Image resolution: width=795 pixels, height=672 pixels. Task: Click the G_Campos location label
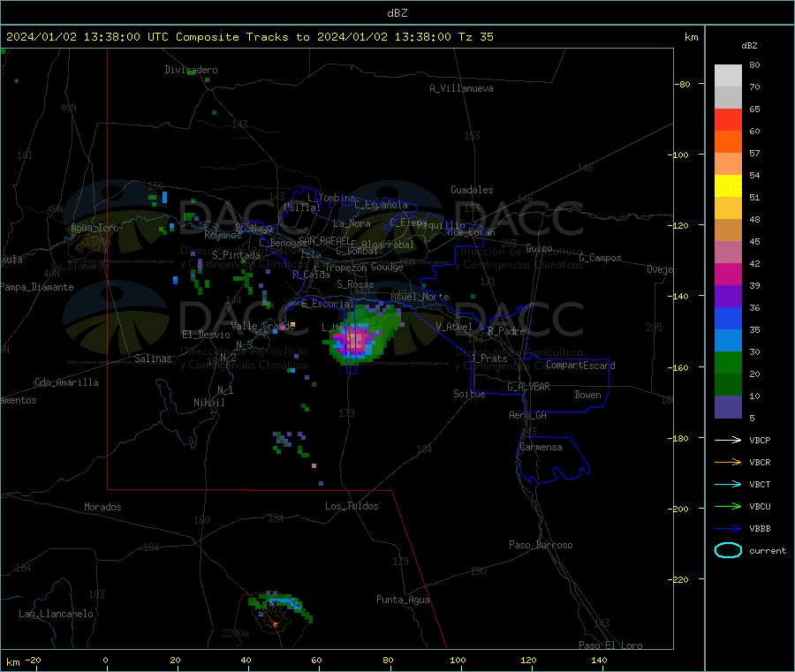600,258
